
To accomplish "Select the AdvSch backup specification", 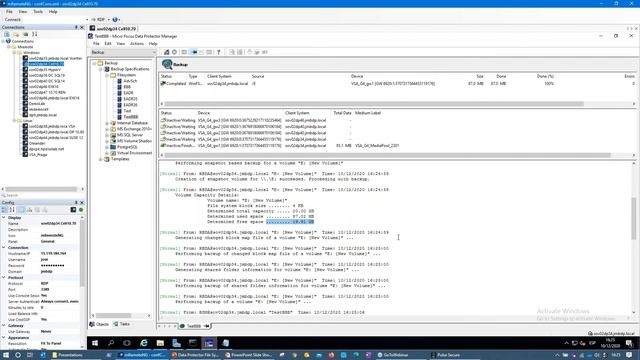I will coord(130,81).
